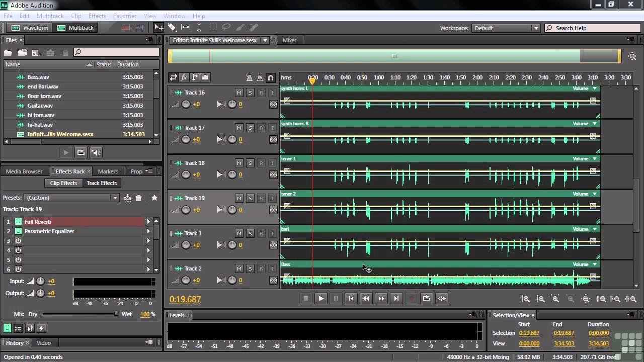Mute Track 16
Image resolution: width=644 pixels, height=362 pixels.
(x=239, y=93)
